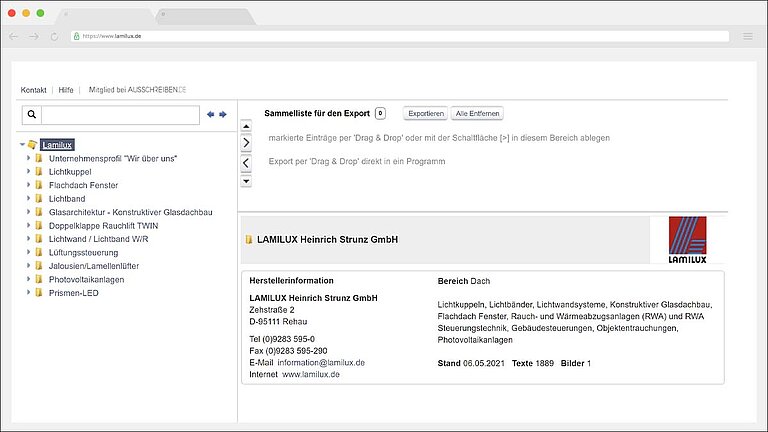
Task: Click folder icon of Flachdach Fenster
Action: 39,185
